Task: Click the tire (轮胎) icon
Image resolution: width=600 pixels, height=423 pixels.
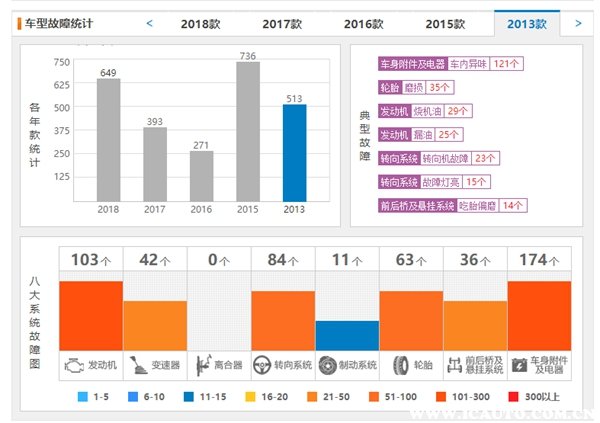Action: (400, 365)
